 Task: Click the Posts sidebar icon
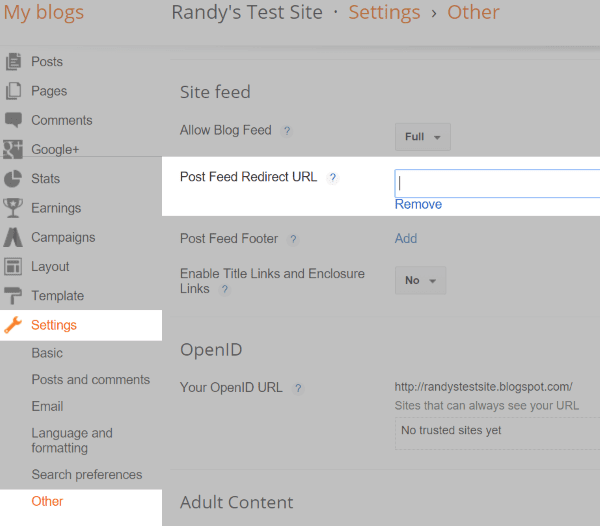[13, 62]
